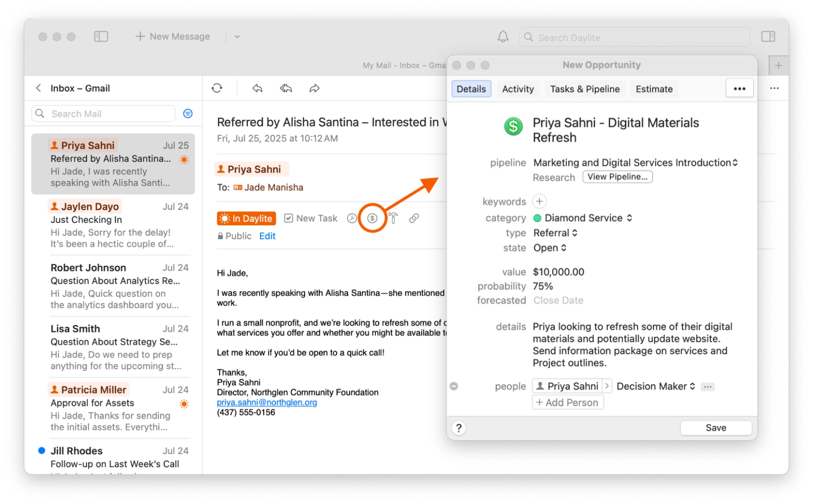
Task: Create a new appointment from email
Action: (x=352, y=219)
